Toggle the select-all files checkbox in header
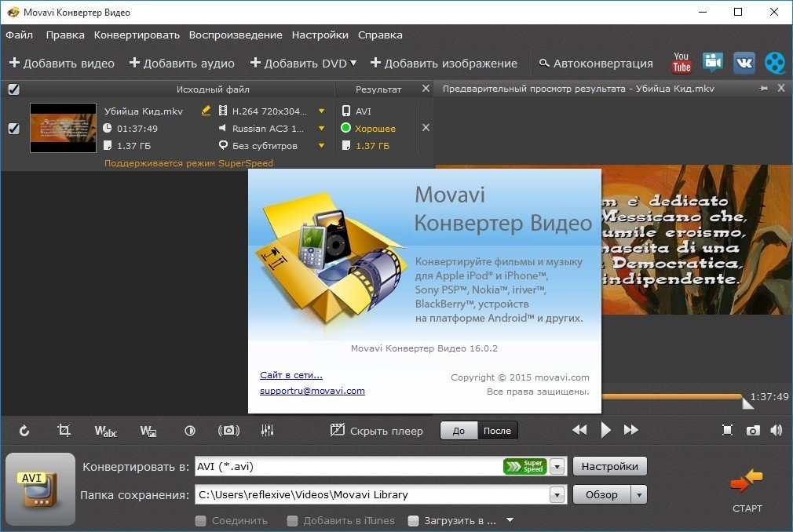 pos(13,89)
